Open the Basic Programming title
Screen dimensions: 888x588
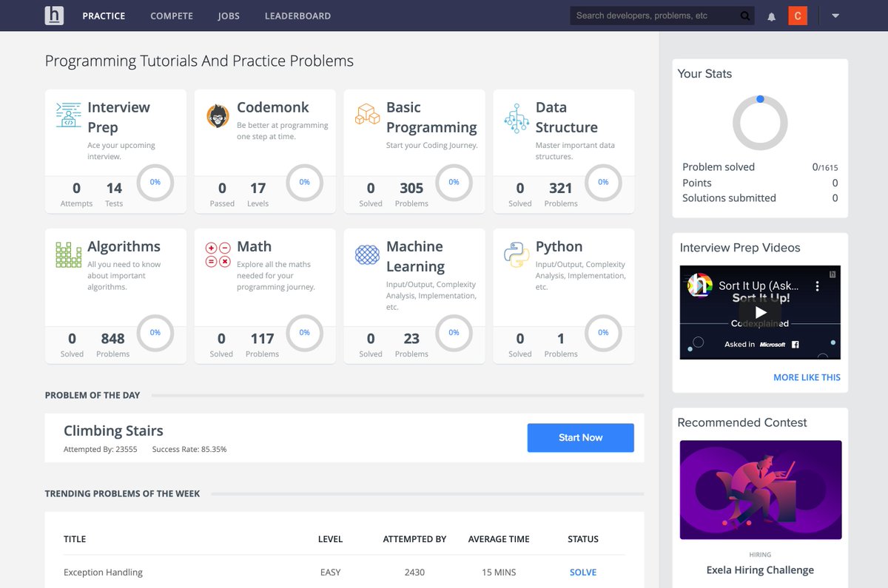[x=431, y=117]
